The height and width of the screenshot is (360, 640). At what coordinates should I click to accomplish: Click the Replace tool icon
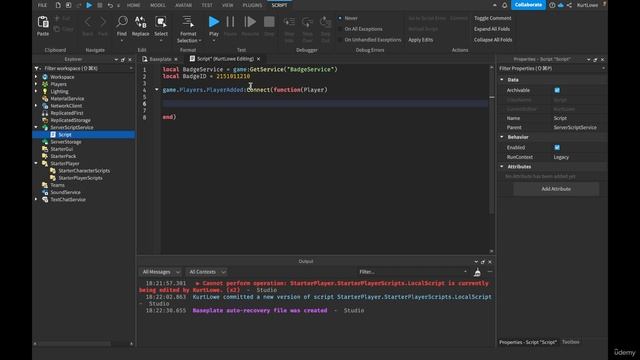pyautogui.click(x=140, y=22)
